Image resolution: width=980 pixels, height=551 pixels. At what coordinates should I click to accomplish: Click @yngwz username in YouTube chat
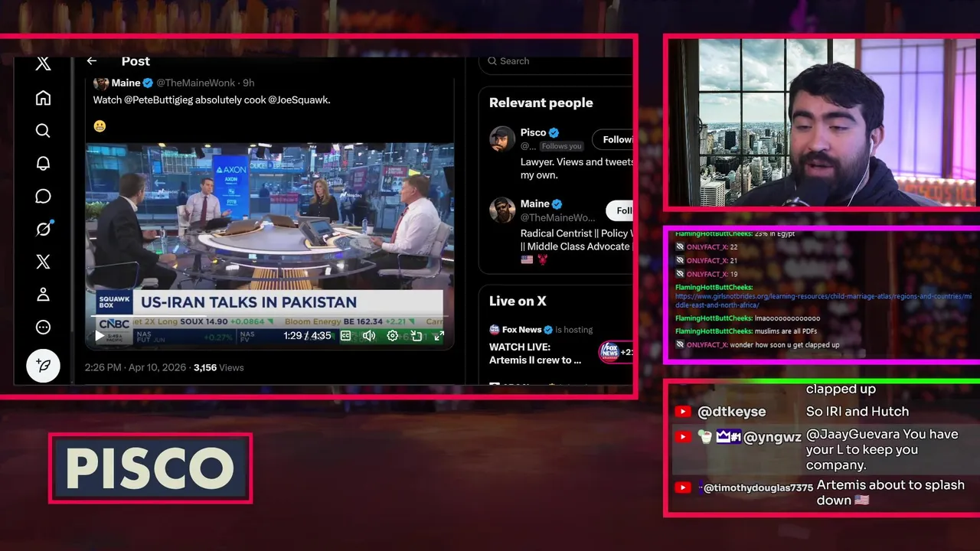(773, 438)
